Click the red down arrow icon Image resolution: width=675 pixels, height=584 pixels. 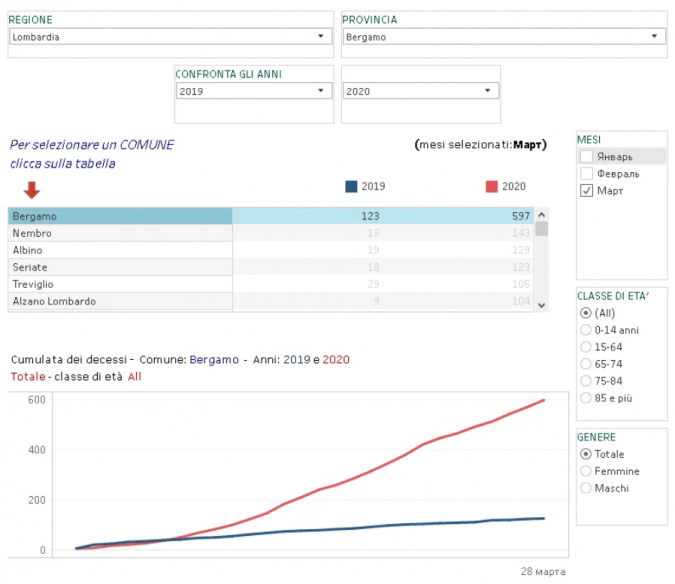click(31, 189)
